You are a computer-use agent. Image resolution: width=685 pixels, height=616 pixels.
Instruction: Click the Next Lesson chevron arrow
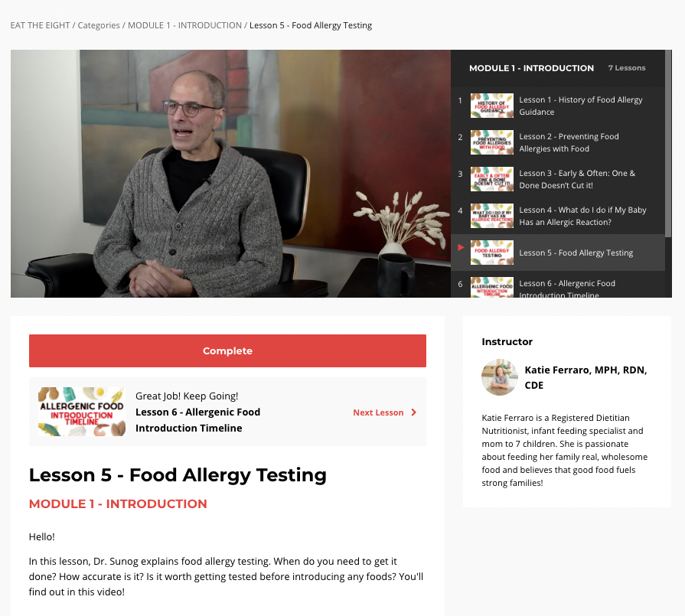point(414,412)
